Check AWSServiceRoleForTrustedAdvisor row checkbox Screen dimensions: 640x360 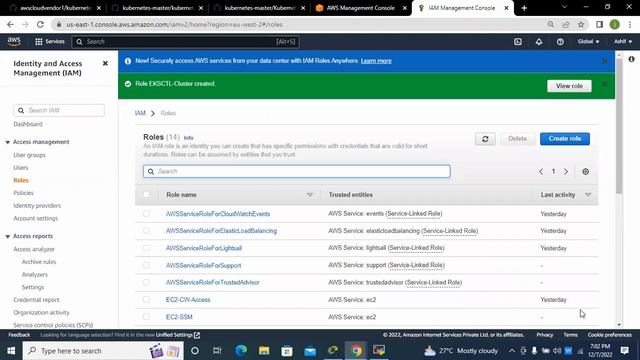coord(147,282)
